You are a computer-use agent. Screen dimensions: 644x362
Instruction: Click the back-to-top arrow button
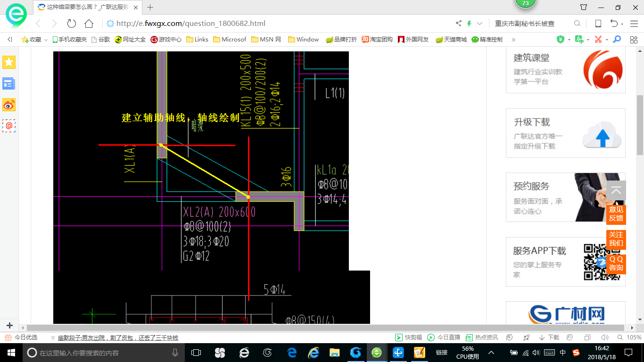616,191
